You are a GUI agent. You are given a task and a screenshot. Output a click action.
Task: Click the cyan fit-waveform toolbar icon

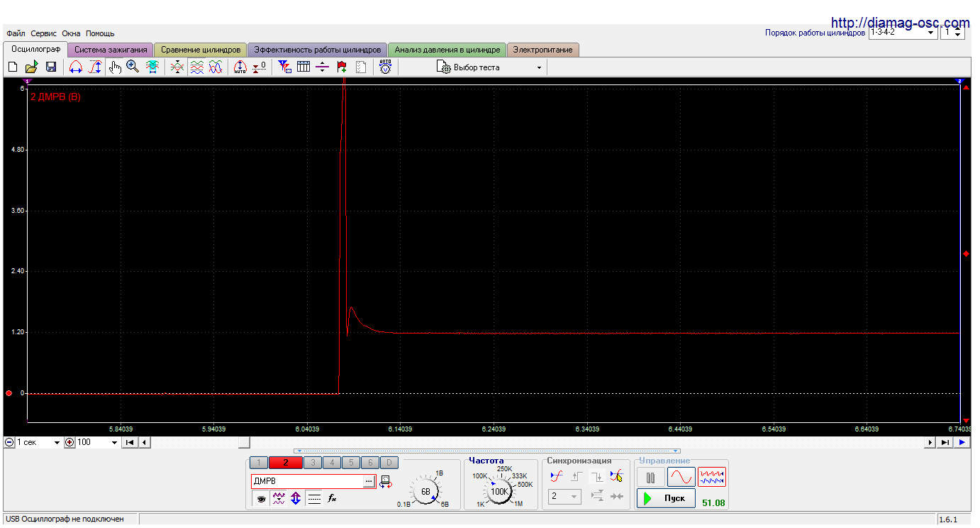pos(152,67)
